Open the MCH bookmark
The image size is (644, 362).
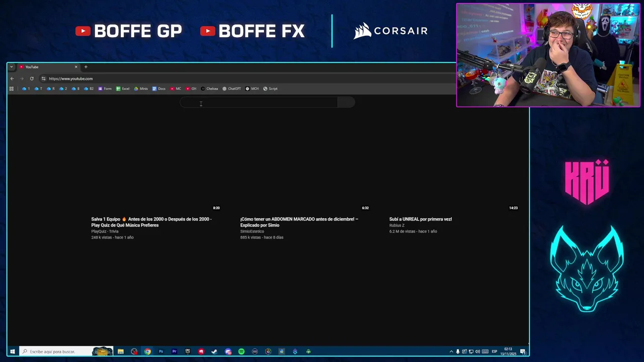point(252,88)
